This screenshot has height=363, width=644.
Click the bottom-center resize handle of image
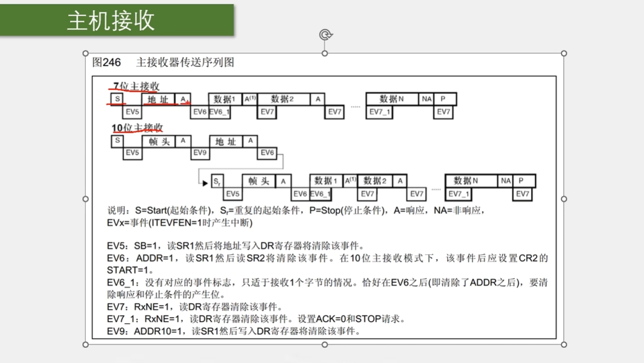pyautogui.click(x=325, y=344)
